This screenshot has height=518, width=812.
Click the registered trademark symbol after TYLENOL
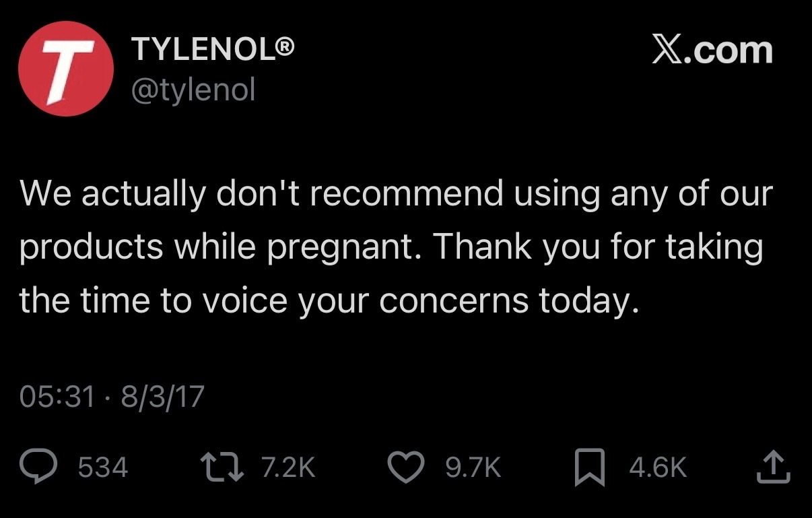286,50
